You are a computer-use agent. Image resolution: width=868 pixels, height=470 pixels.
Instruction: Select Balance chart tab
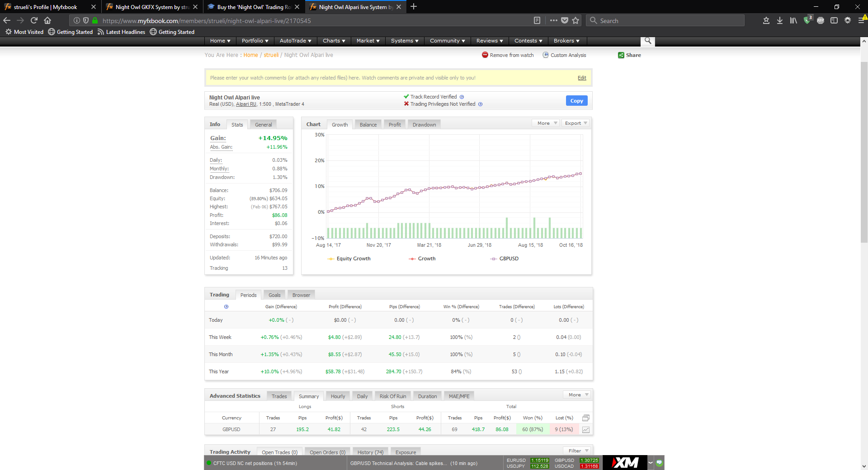pos(368,125)
